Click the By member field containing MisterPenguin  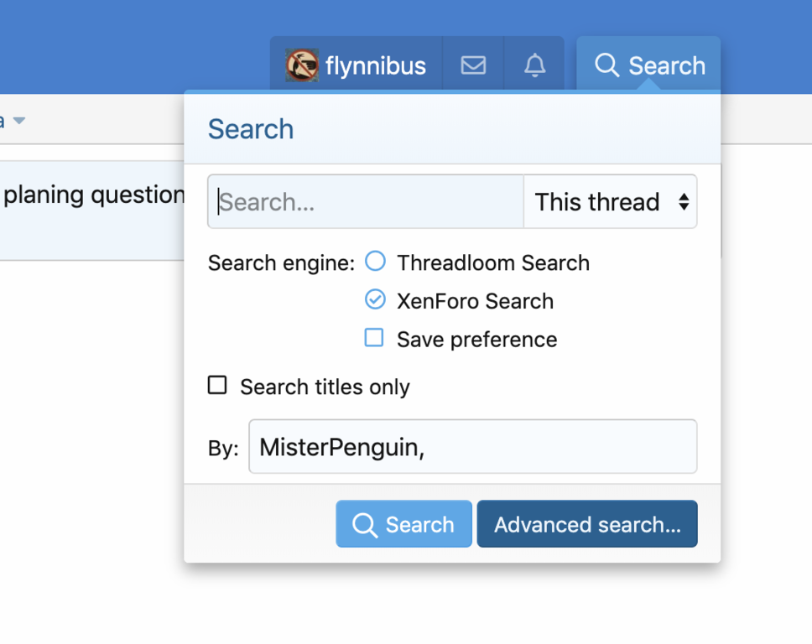472,447
